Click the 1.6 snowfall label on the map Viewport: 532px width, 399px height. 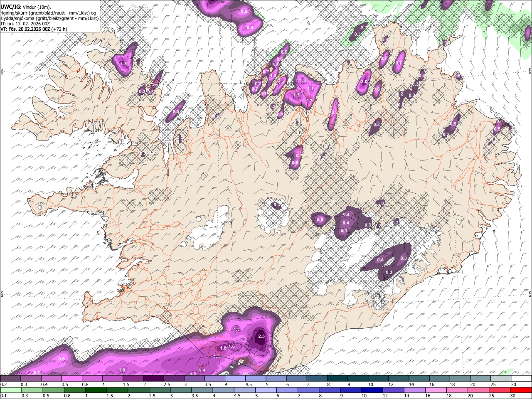point(232,346)
